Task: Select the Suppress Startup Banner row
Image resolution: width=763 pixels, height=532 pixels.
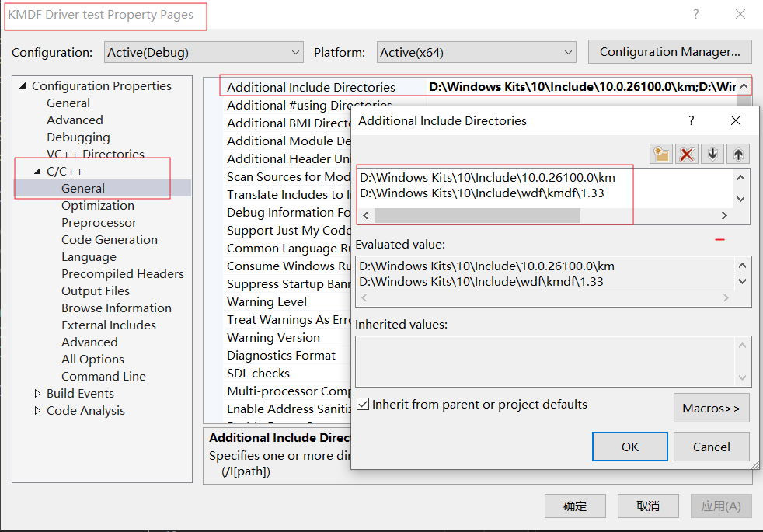Action: click(x=288, y=284)
